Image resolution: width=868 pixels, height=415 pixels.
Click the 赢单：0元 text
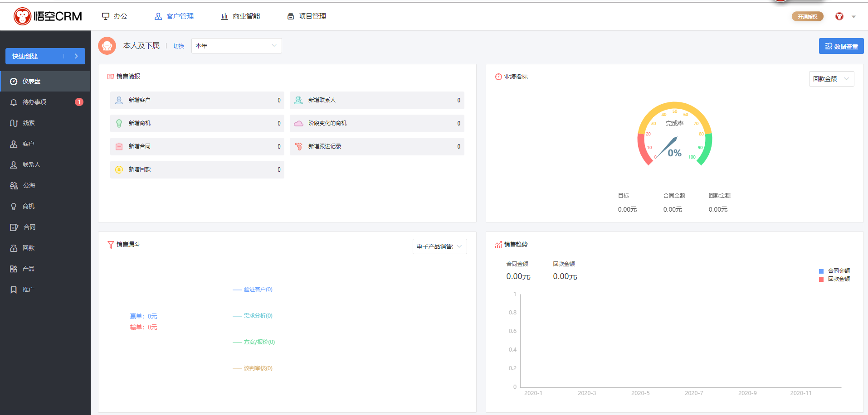143,317
